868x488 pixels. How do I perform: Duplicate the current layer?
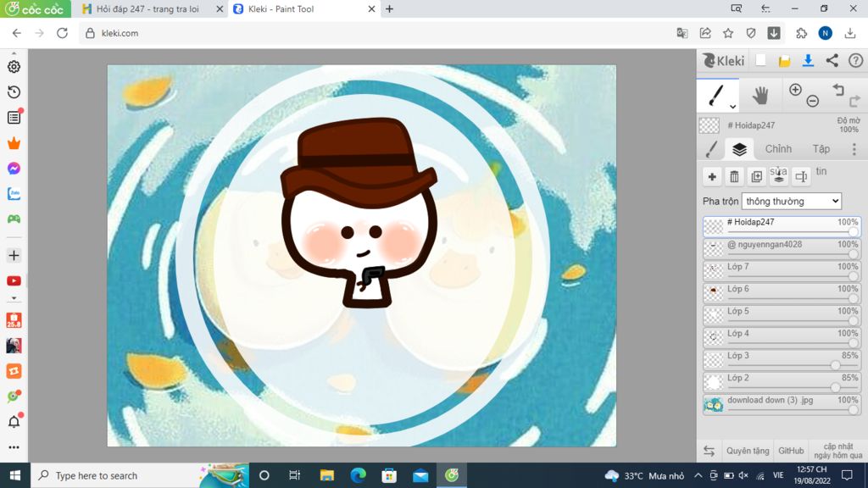pos(757,176)
